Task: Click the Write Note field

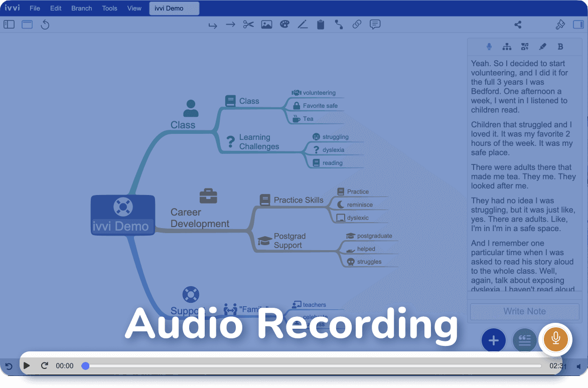Action: tap(524, 311)
